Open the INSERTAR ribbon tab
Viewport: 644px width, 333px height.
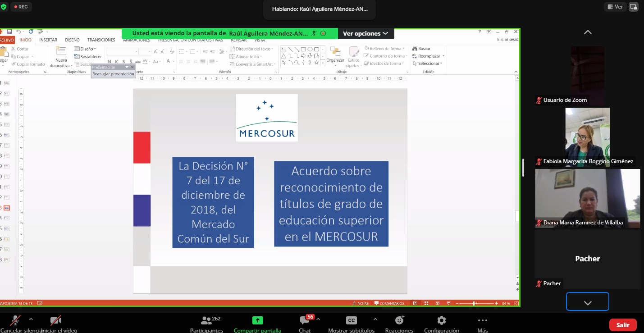click(48, 40)
